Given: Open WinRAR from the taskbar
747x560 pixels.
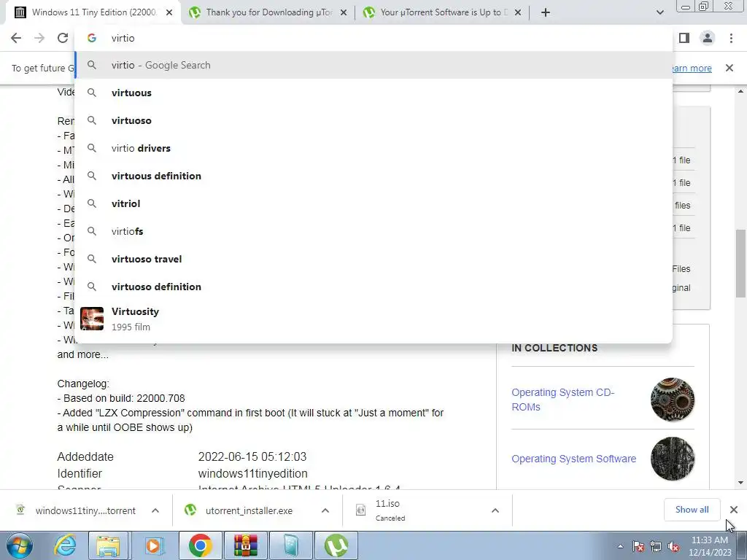Looking at the screenshot, I should click(x=245, y=545).
